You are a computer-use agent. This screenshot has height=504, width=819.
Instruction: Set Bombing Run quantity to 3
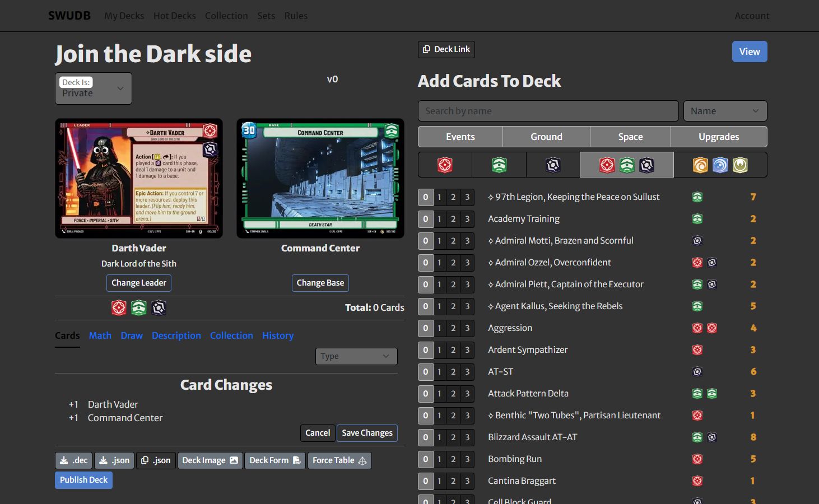467,459
